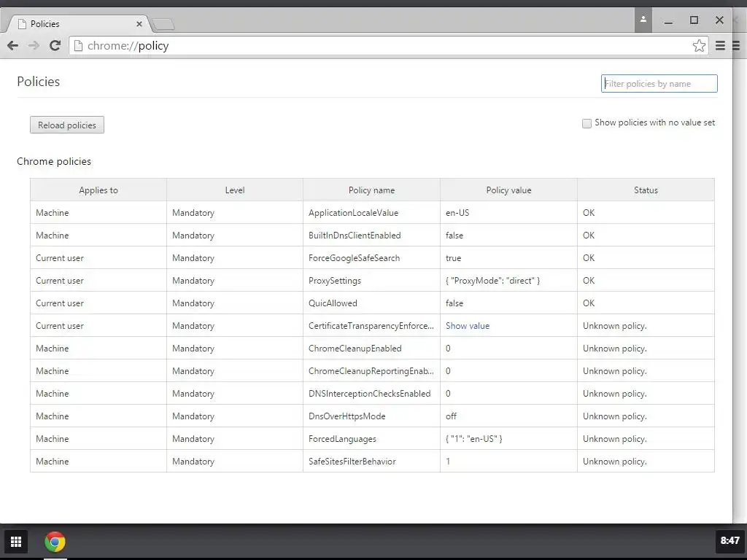The image size is (747, 560).
Task: Select the BuiltInDnsClientEnabled policy name
Action: (x=355, y=236)
